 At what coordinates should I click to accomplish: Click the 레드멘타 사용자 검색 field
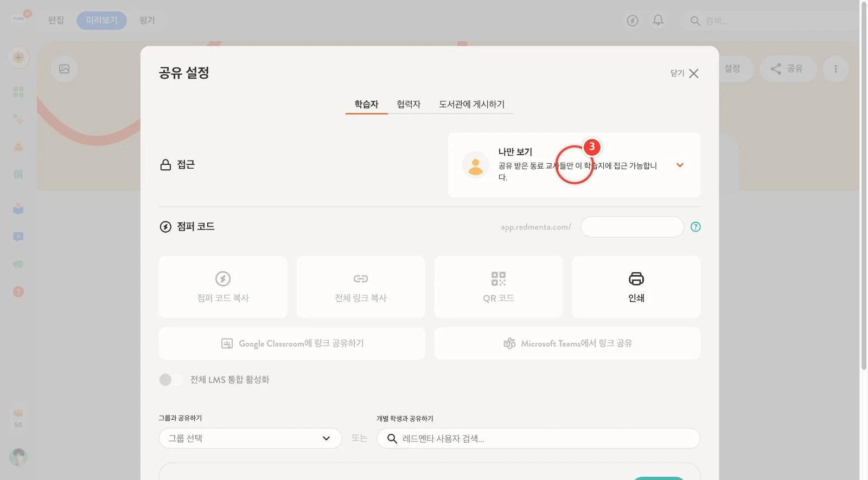point(538,438)
